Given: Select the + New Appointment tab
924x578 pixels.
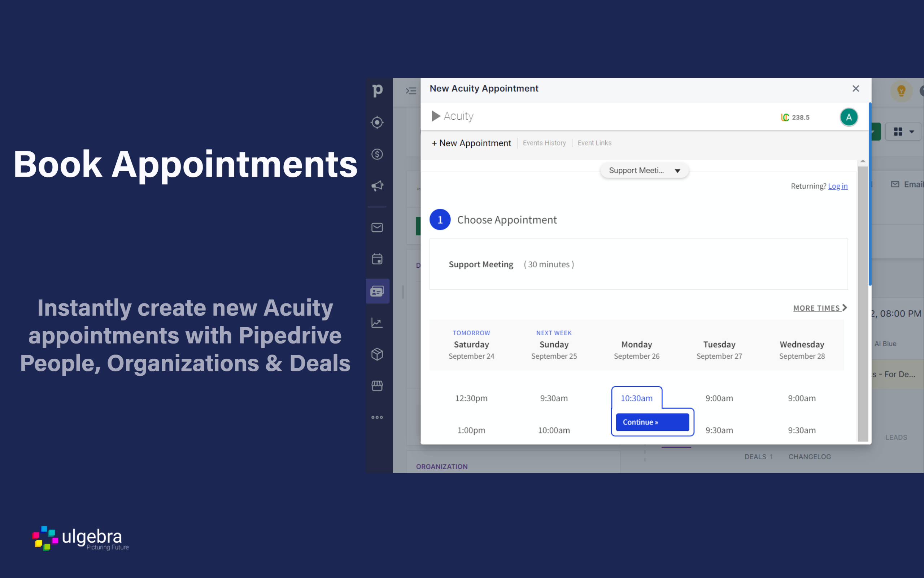Looking at the screenshot, I should pyautogui.click(x=471, y=143).
